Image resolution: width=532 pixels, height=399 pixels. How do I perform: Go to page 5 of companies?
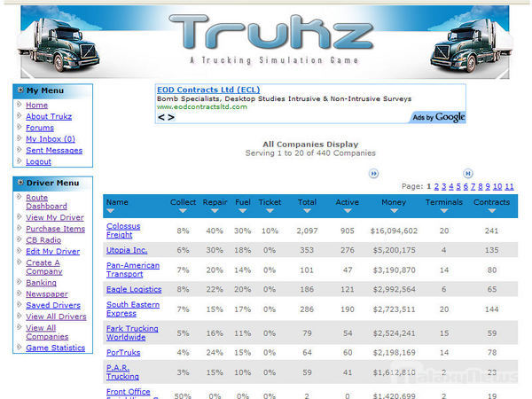457,186
